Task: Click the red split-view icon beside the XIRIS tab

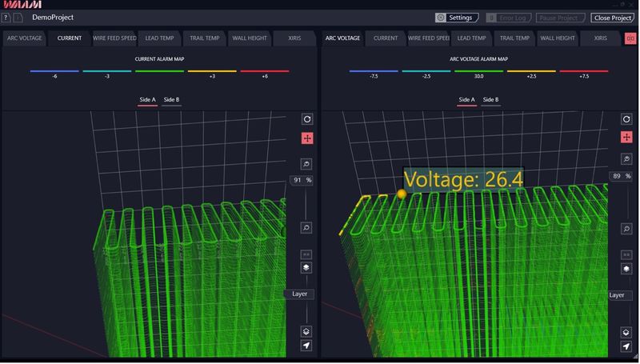Action: (630, 38)
